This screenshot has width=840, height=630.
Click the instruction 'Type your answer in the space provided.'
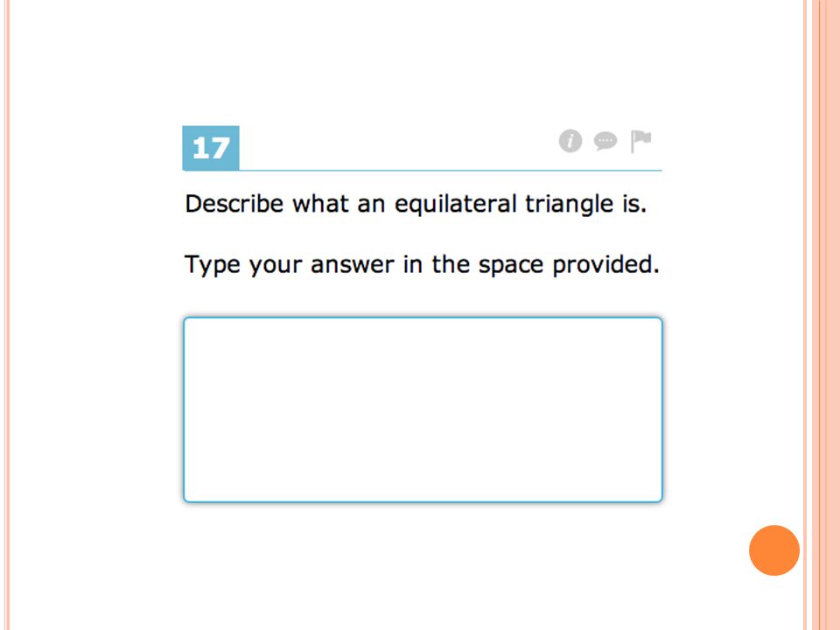tap(422, 264)
